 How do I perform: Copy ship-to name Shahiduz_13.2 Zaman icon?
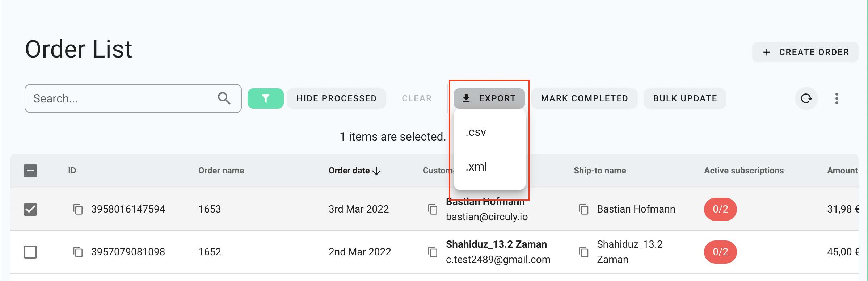[x=583, y=252]
